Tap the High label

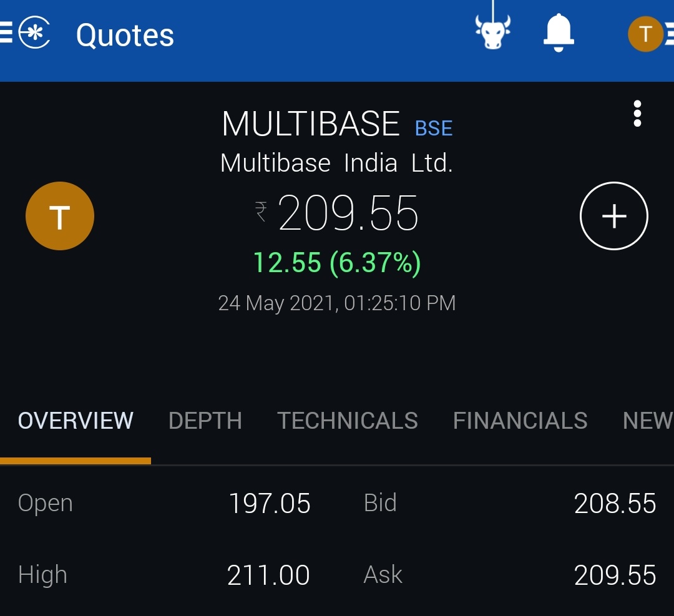pos(42,575)
